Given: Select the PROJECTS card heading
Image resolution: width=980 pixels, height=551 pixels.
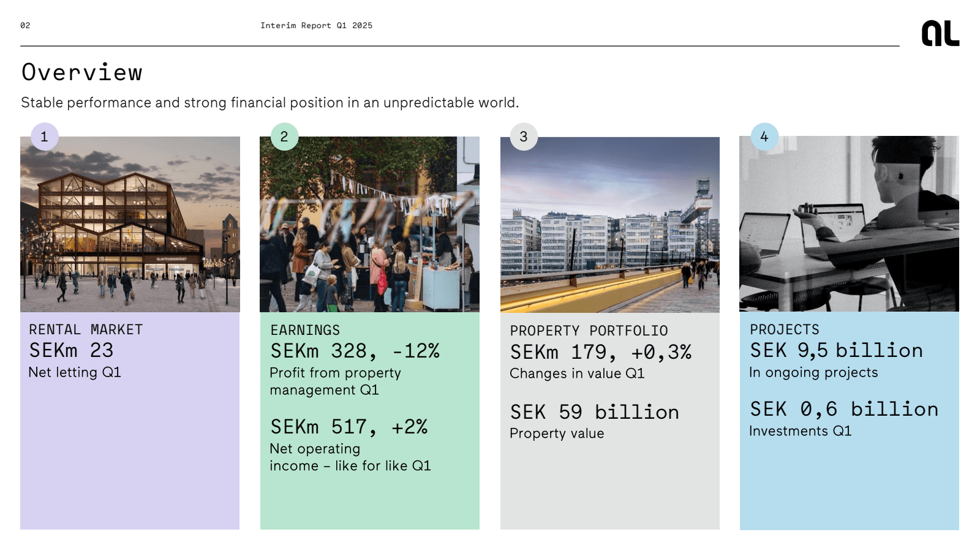Looking at the screenshot, I should tap(785, 329).
